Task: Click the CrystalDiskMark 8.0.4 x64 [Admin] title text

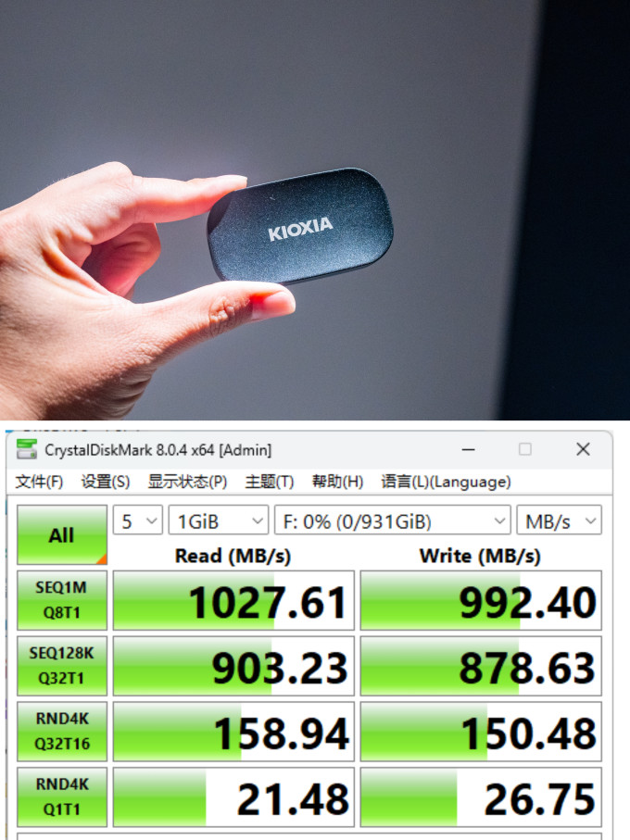Action: (x=158, y=450)
